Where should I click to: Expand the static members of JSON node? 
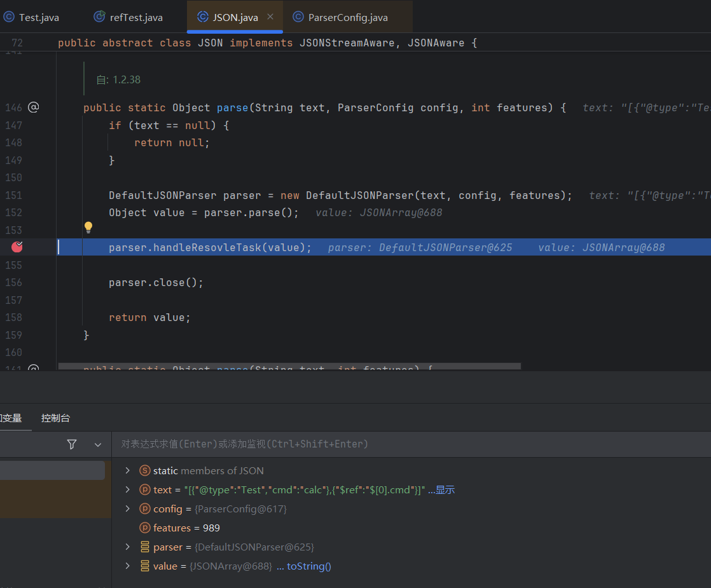128,470
